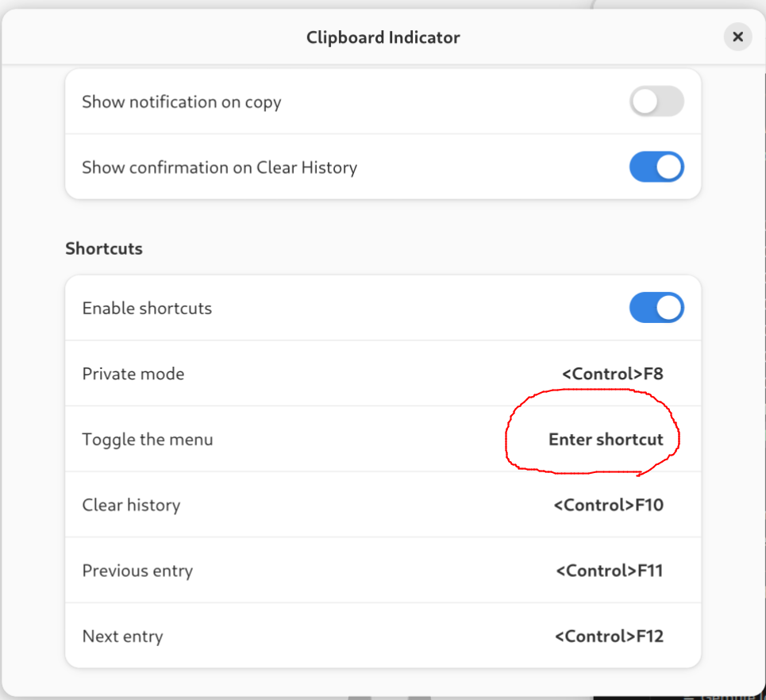The height and width of the screenshot is (700, 766).
Task: Select the Previous entry row label
Action: (x=137, y=571)
